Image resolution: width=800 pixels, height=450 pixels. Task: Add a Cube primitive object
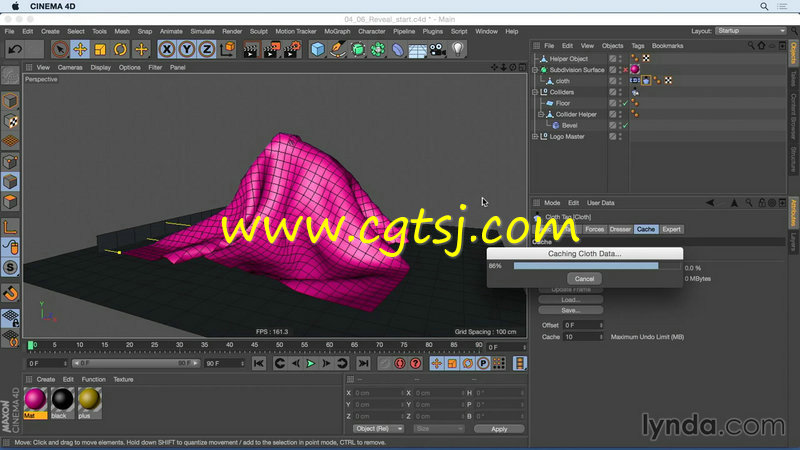pyautogui.click(x=318, y=49)
